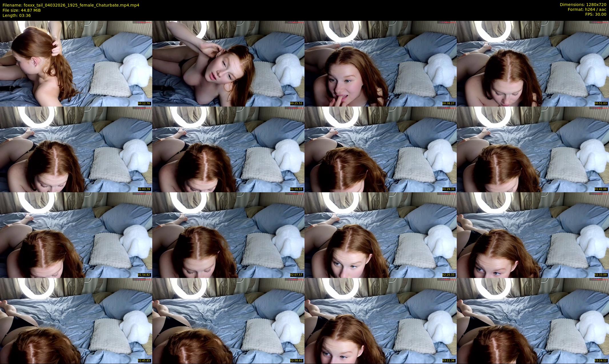Choose the frame captured at 02:33.09
Viewport: 609px width, 364px height.
tap(533, 235)
